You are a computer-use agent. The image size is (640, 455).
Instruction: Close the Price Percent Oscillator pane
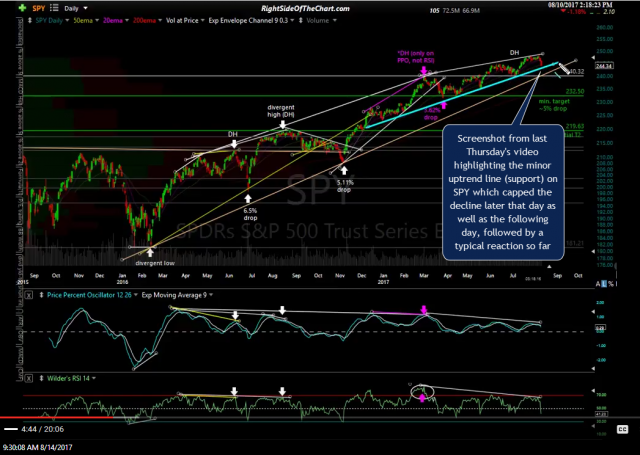pos(29,295)
